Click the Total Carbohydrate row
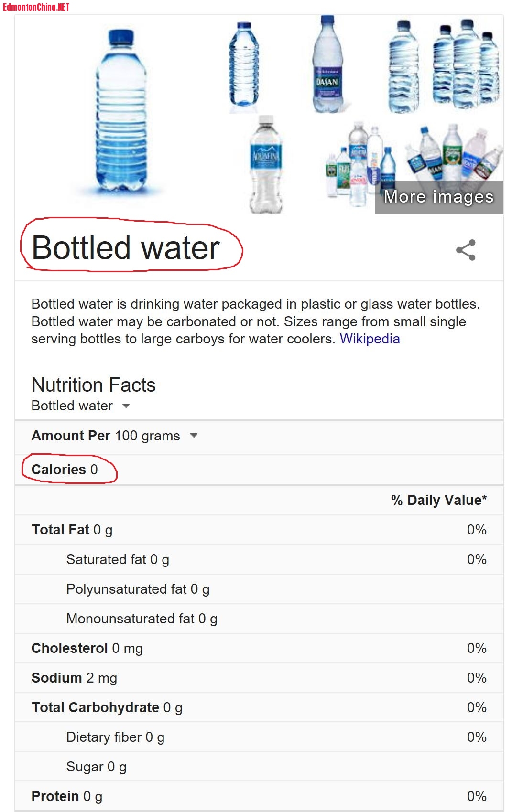The image size is (512, 812). click(x=107, y=707)
